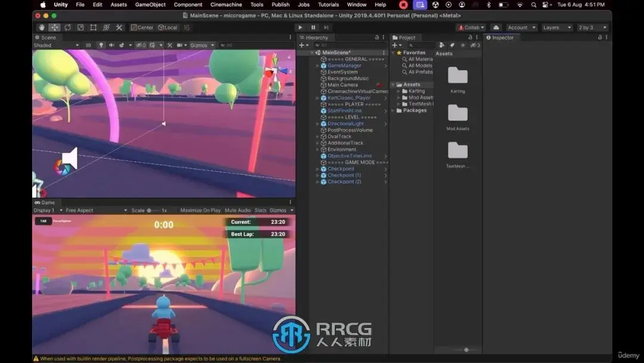Open the Apple menu
Image resolution: width=644 pixels, height=363 pixels.
click(x=43, y=5)
